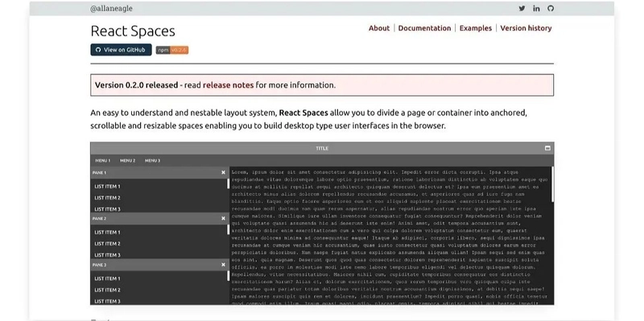Select MENU 1 in demo menu bar

(103, 161)
